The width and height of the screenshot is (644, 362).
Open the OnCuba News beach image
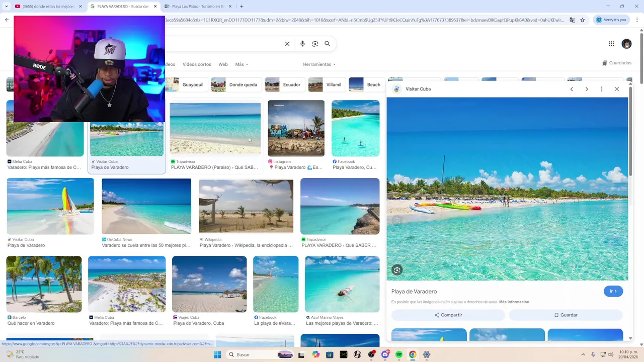(146, 206)
